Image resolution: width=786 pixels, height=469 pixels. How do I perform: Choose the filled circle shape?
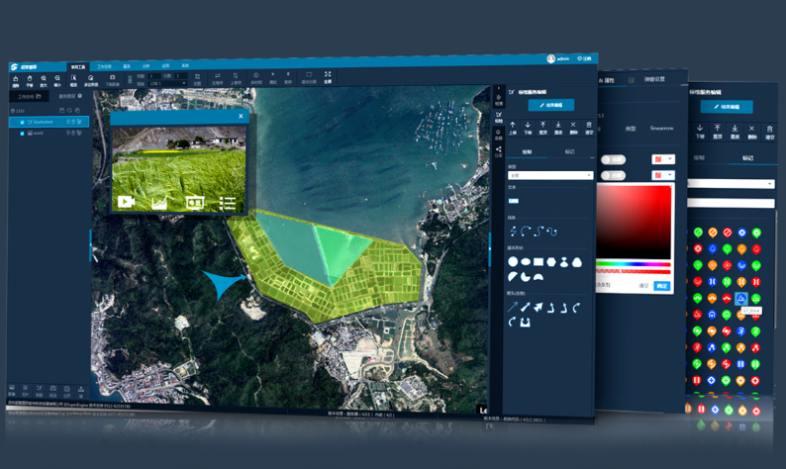coord(513,262)
